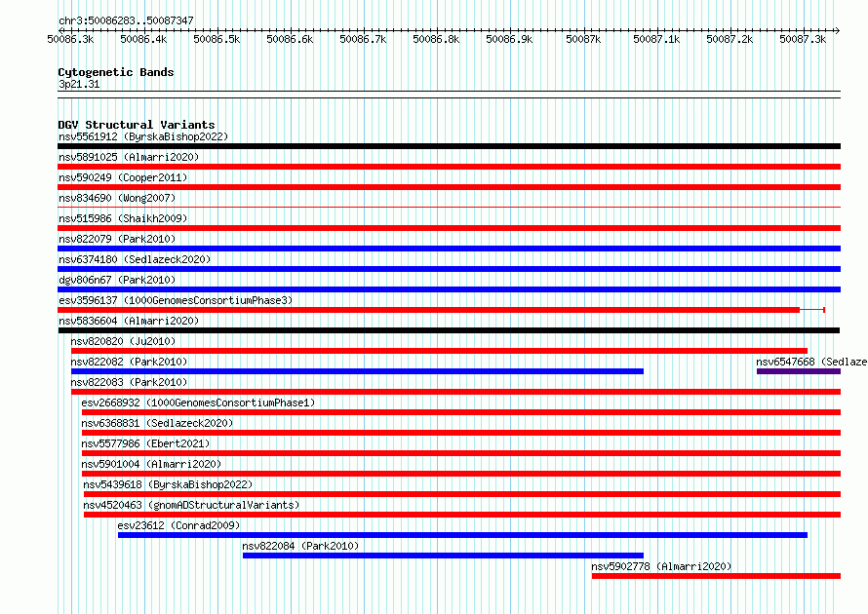Click the thin tail of esv3596137 bar
Screen dimensions: 868x614
click(x=812, y=310)
